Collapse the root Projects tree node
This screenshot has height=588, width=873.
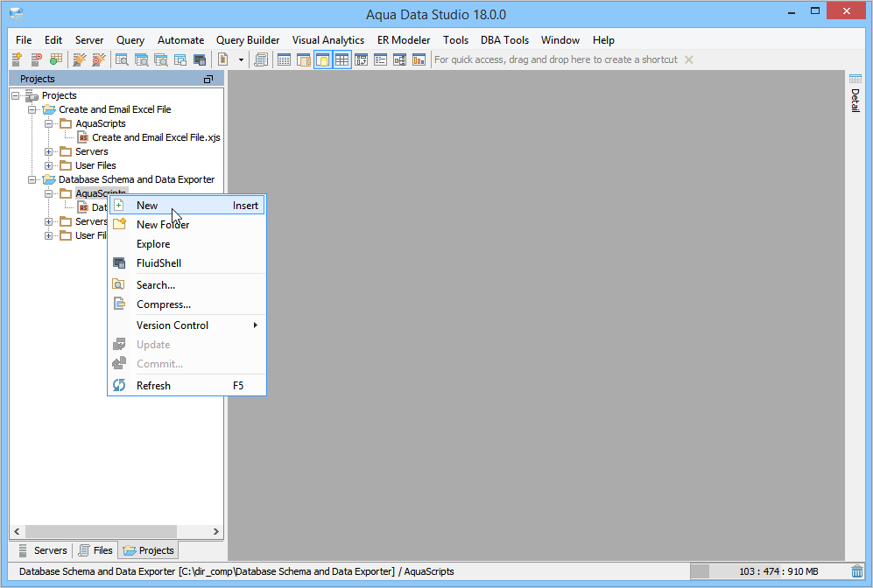click(15, 95)
